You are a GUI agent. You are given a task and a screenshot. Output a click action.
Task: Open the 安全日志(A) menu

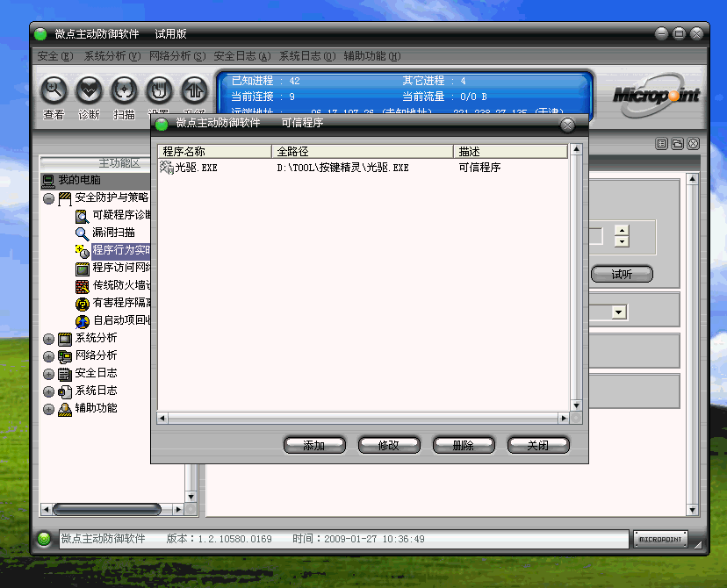pyautogui.click(x=242, y=56)
